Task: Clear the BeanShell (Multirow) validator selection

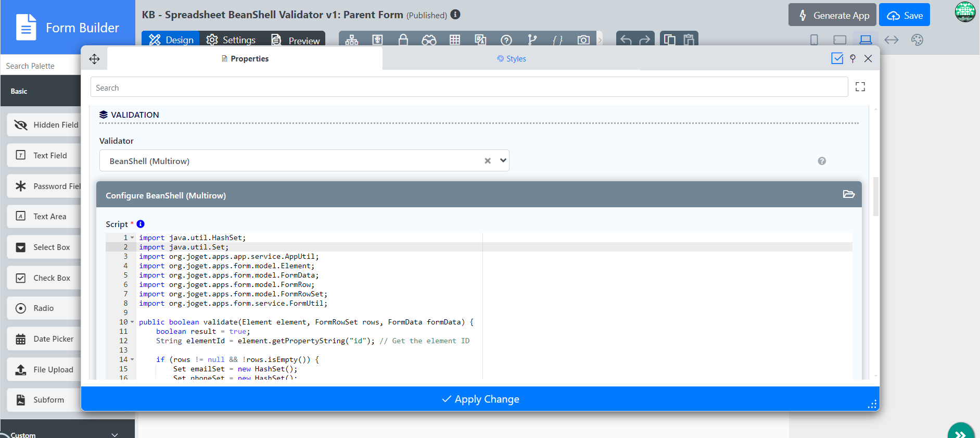Action: click(488, 161)
